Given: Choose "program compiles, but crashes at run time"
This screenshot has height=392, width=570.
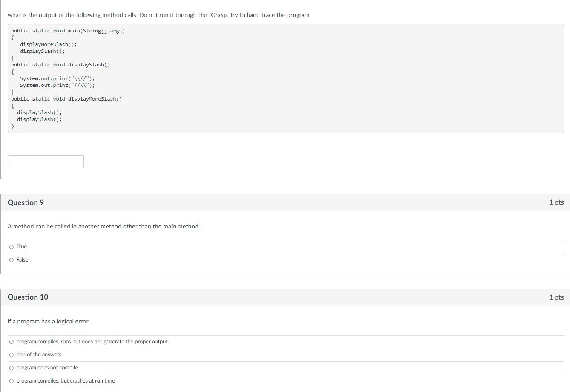Looking at the screenshot, I should point(12,380).
